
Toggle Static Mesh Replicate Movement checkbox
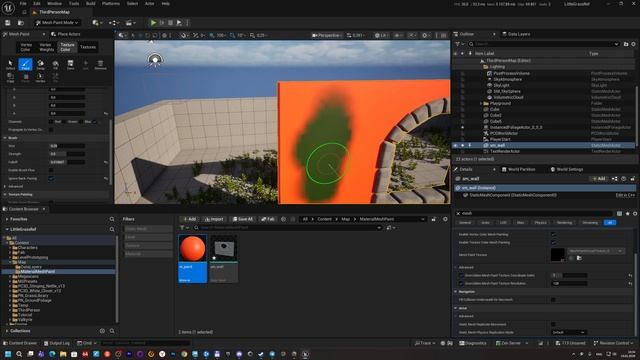(x=553, y=324)
